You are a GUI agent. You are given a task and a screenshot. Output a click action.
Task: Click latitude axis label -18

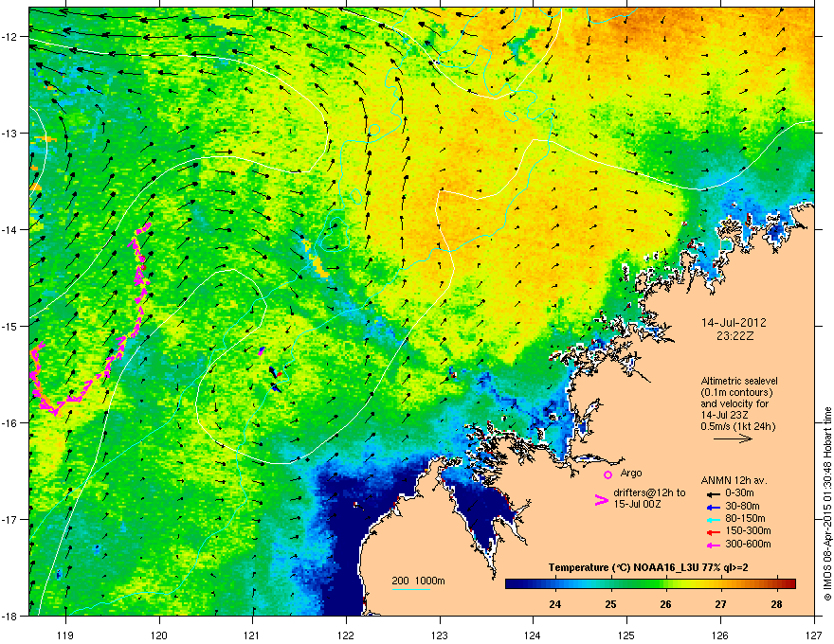(x=9, y=616)
